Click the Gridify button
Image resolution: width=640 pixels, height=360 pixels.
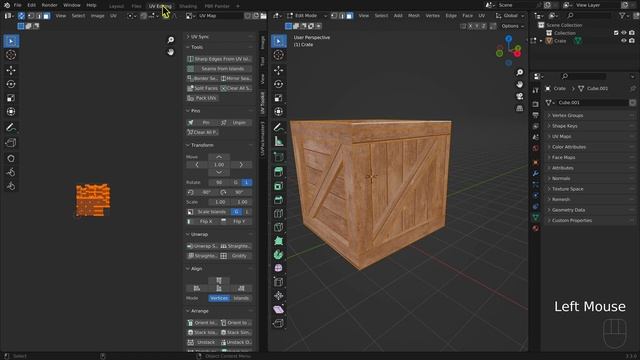tap(236, 256)
